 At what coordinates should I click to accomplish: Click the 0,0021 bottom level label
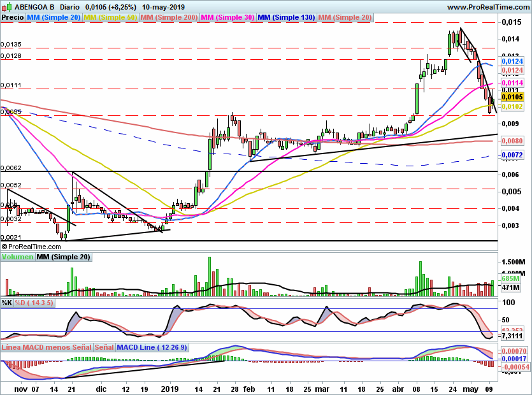pos(11,238)
